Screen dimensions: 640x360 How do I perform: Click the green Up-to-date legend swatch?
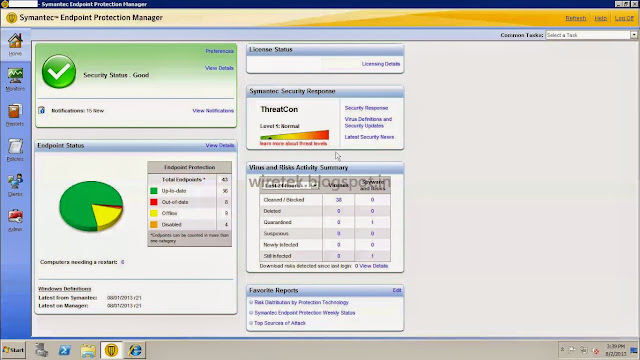[154, 191]
